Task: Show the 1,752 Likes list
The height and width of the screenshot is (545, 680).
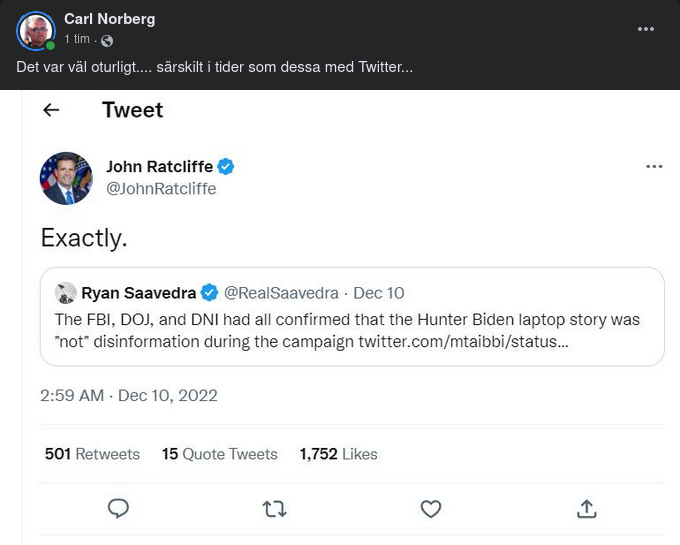Action: point(338,454)
